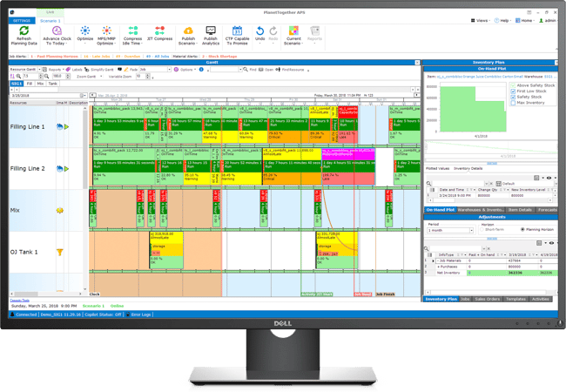566x392 pixels.
Task: Toggle eye icon in Adjustments grid
Action: pyautogui.click(x=551, y=243)
